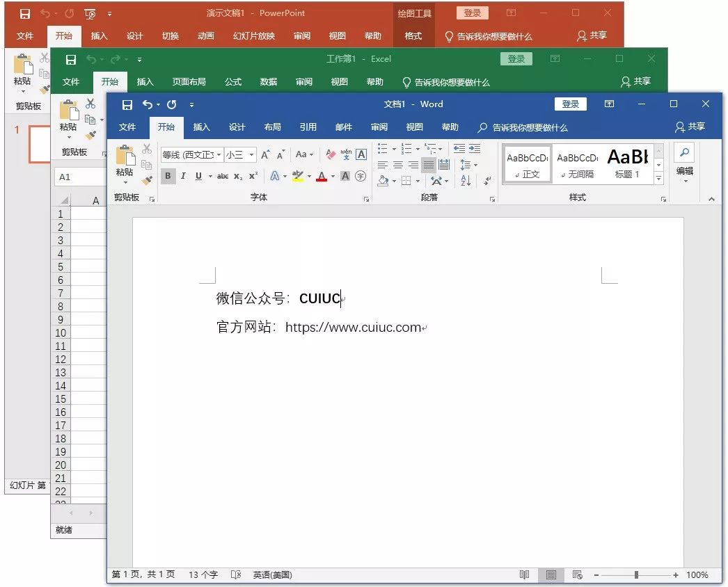Click the Decrease Indent icon
Viewport: 728px width, 587px height.
coord(459,149)
